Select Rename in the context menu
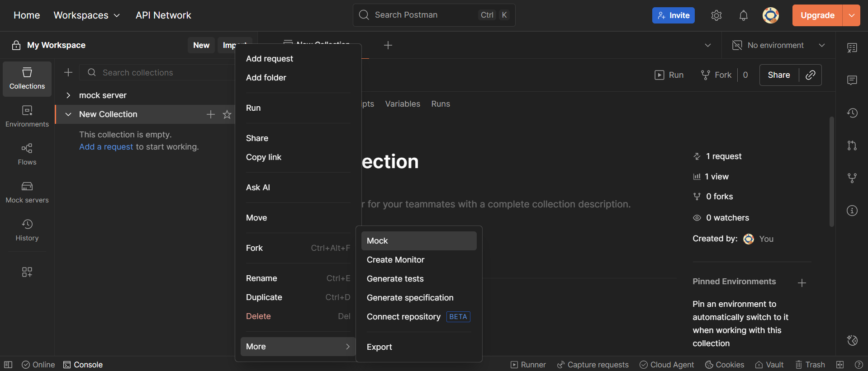 tap(298, 278)
